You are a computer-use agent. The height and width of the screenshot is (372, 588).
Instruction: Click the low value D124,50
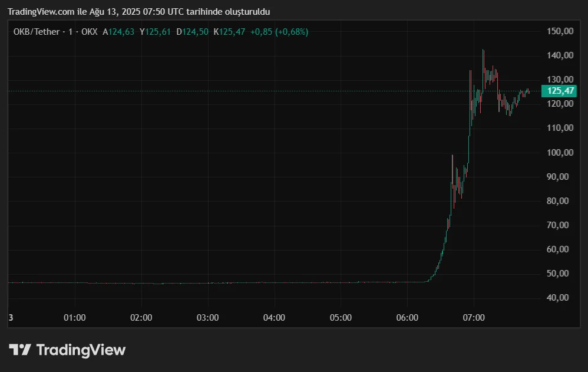click(193, 32)
